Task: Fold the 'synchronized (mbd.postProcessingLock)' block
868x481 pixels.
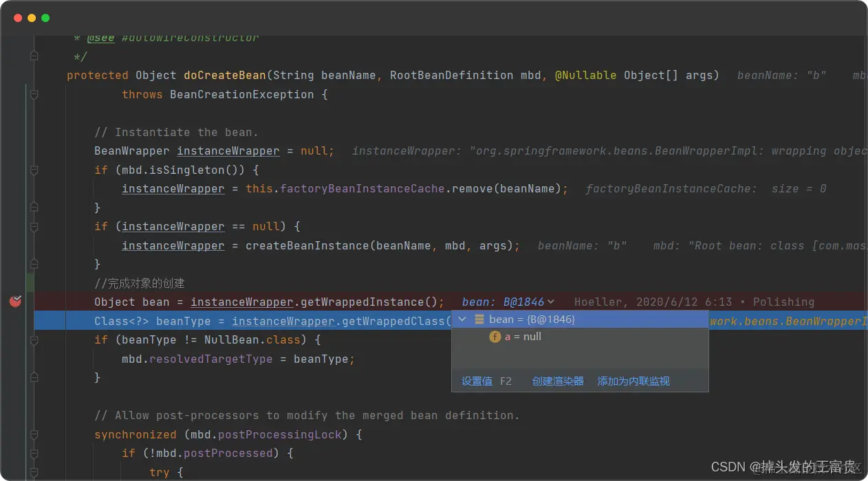Action: coord(34,434)
